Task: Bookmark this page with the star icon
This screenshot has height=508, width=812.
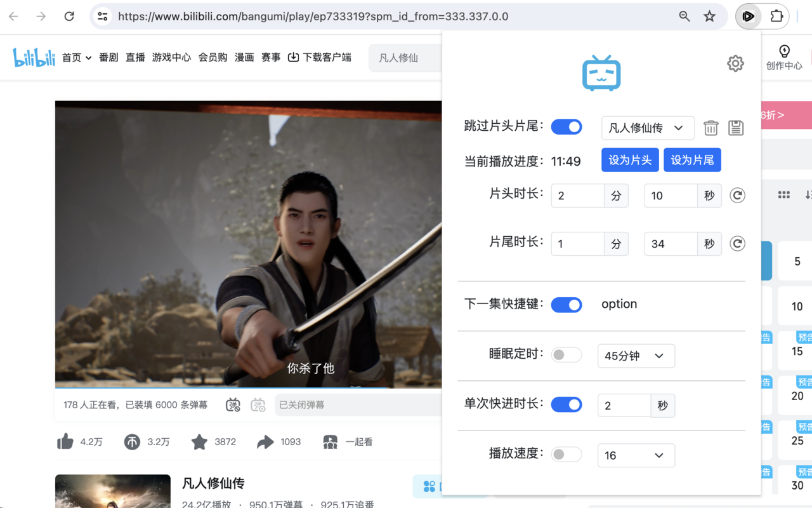Action: point(710,17)
